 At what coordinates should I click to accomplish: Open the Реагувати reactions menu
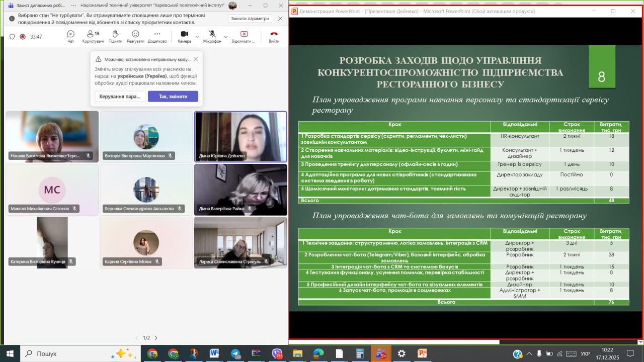tap(135, 36)
